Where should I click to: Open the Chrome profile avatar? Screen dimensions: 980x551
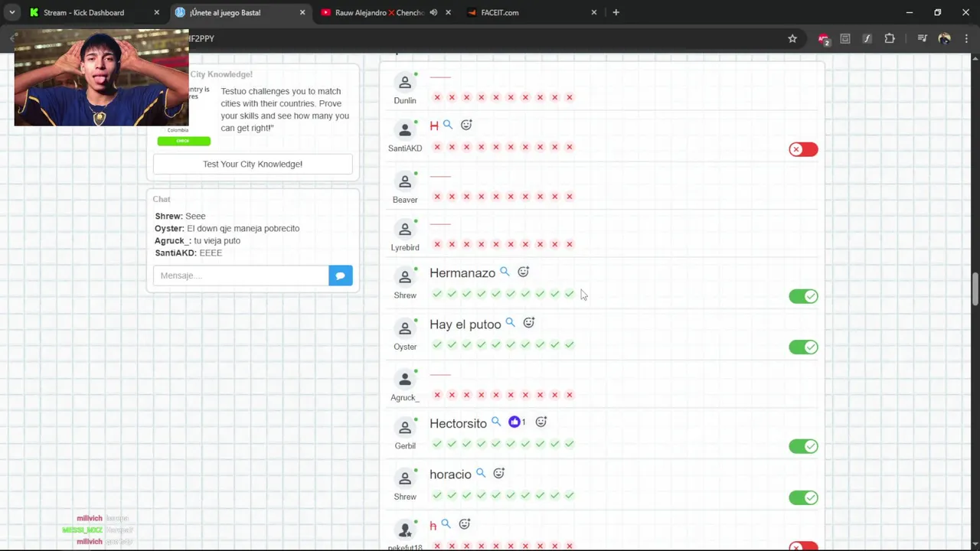944,38
